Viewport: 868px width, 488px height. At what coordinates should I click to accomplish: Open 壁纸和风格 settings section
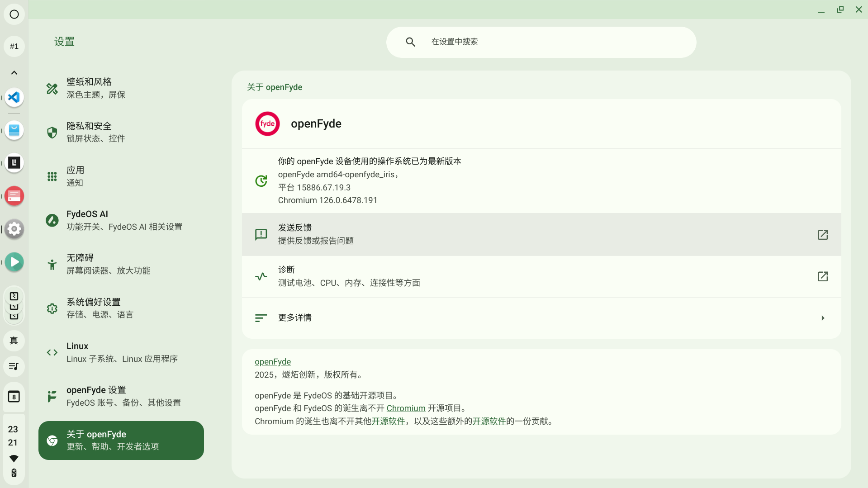tap(121, 88)
